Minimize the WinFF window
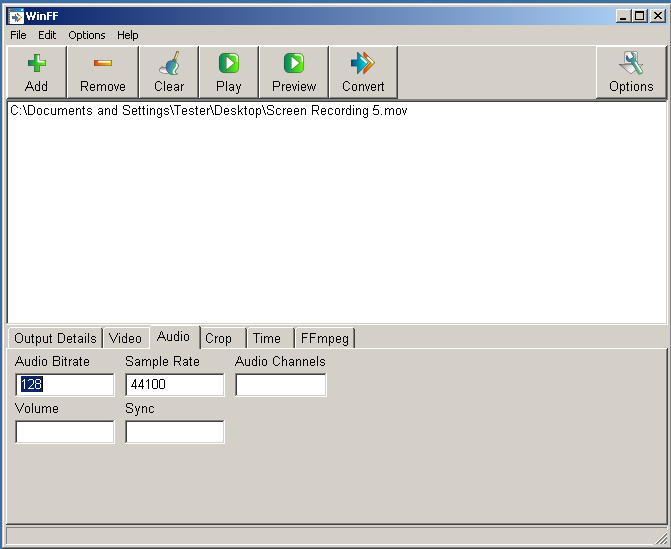Viewport: 671px width, 549px height. (x=623, y=16)
